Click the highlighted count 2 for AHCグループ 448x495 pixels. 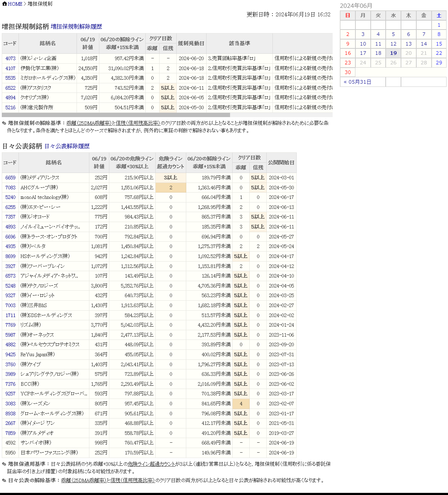pyautogui.click(x=171, y=188)
